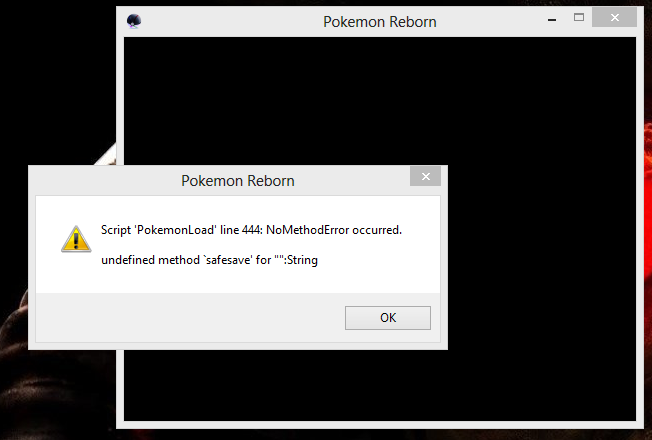Maximize the Pokemon Reborn game window

click(578, 17)
